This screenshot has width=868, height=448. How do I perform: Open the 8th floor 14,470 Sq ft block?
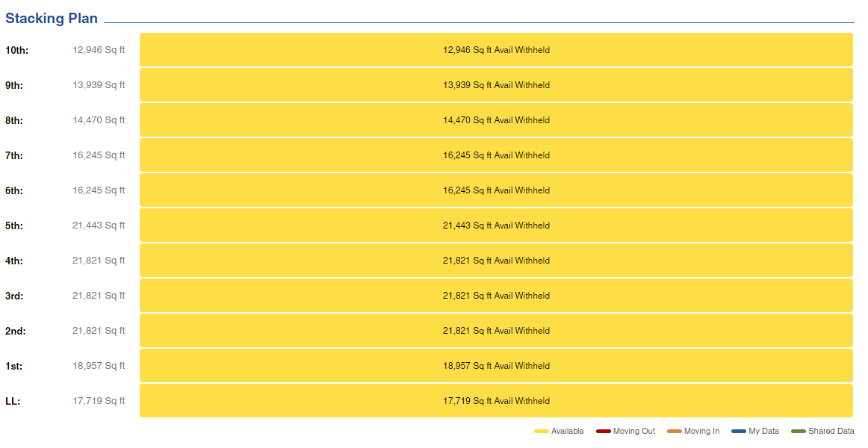[x=496, y=120]
